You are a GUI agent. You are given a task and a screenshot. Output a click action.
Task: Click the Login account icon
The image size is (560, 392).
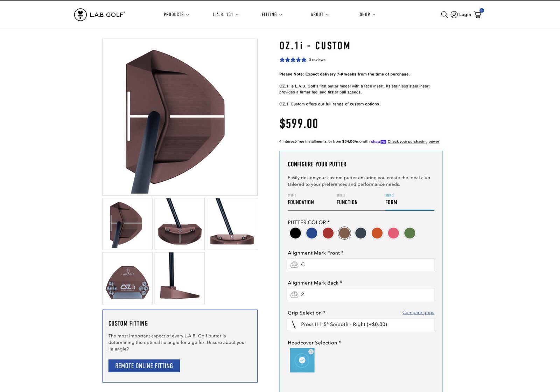tap(454, 14)
